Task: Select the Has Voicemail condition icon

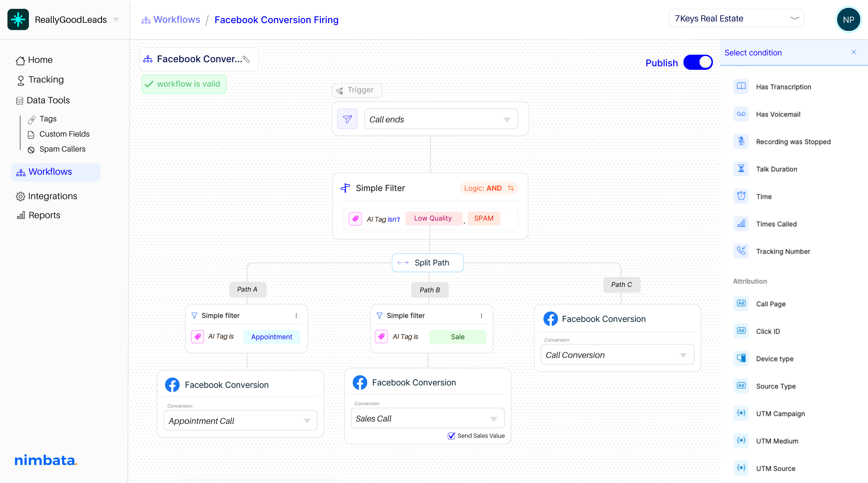Action: (741, 114)
